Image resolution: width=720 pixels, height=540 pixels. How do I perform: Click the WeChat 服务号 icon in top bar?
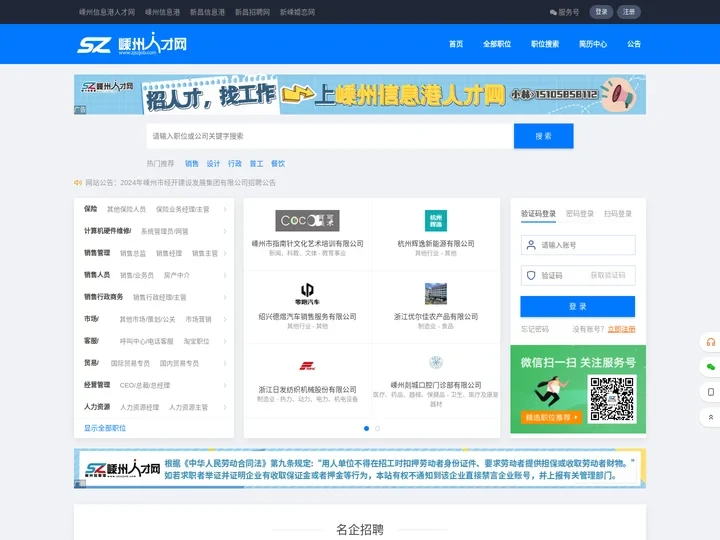(x=553, y=12)
